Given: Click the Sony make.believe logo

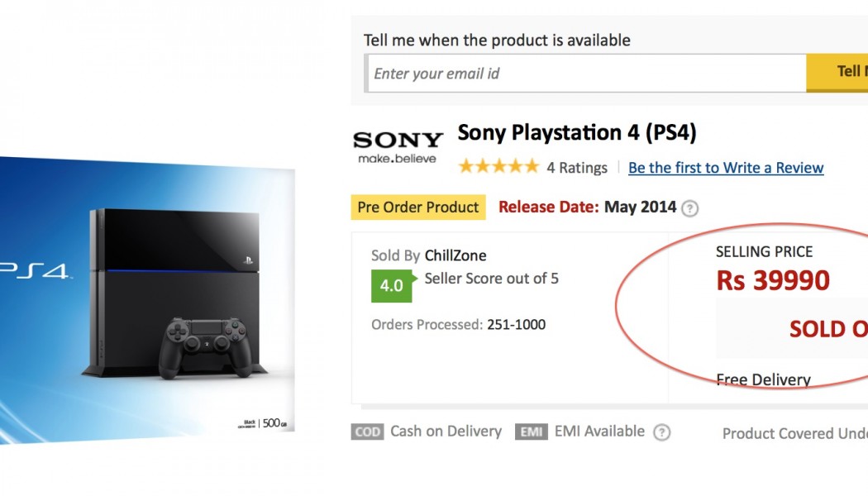Looking at the screenshot, I should coord(398,147).
